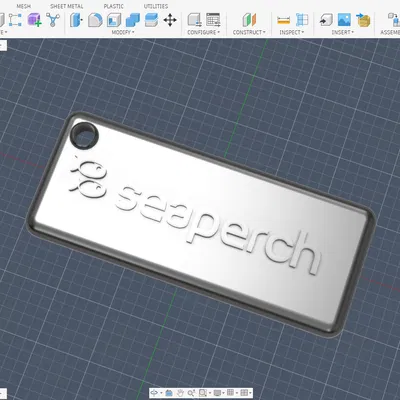Select the rectangular pattern tool icon
The width and height of the screenshot is (400, 400).
tap(15, 20)
